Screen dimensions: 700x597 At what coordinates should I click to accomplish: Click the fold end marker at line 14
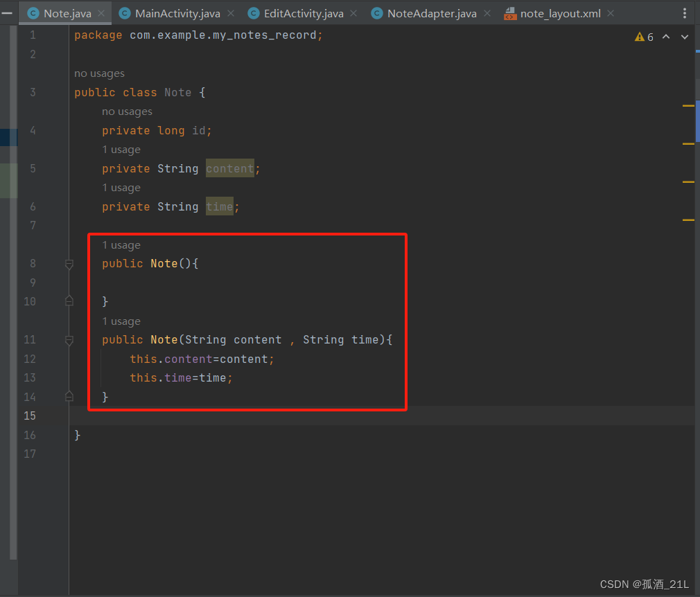click(x=69, y=396)
